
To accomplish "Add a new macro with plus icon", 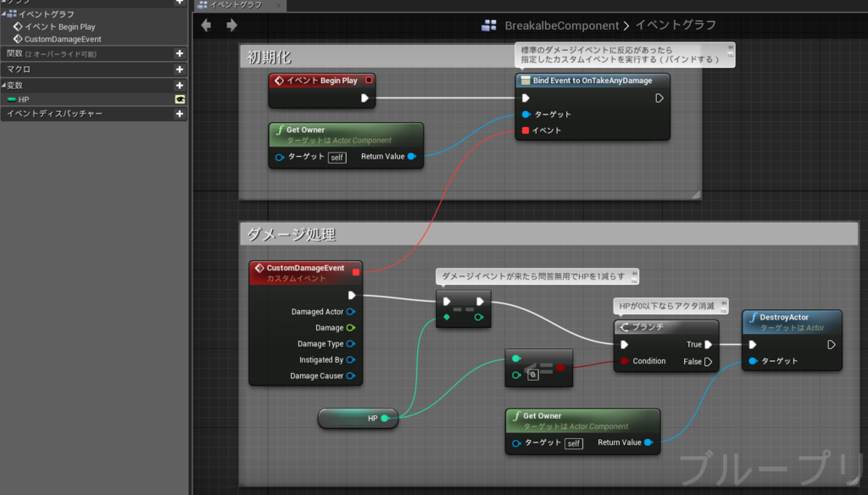I will [180, 70].
